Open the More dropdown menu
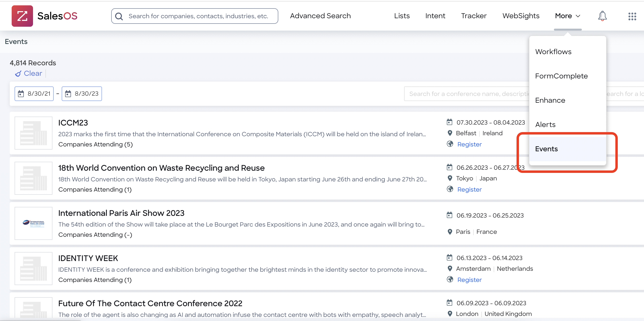The image size is (644, 321). (568, 16)
